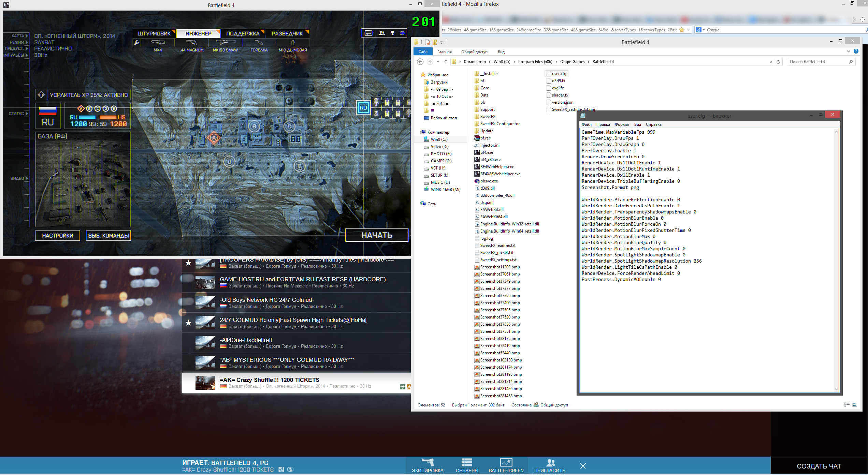868x475 pixels.
Task: Toggle favorite star for TROOPERS PARADISE server
Action: (188, 263)
